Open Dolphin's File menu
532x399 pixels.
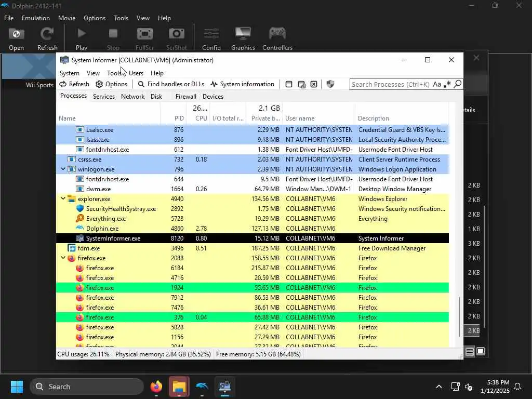(9, 18)
